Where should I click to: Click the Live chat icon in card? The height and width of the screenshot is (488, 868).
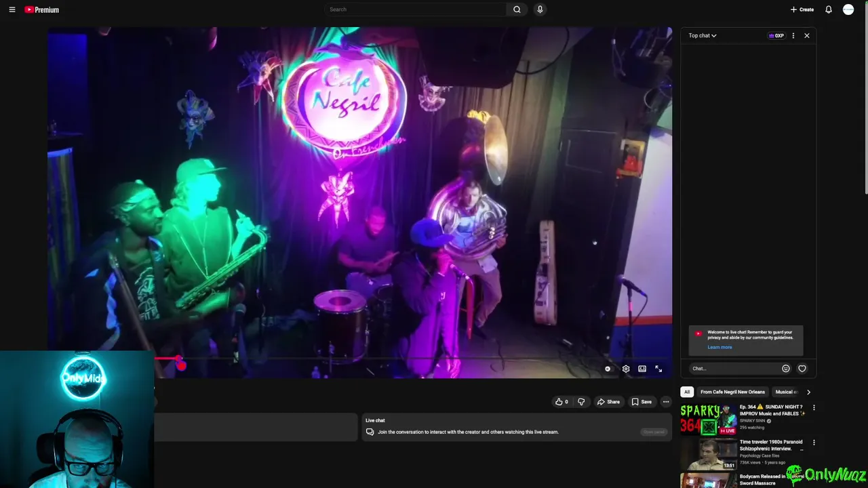pos(370,432)
